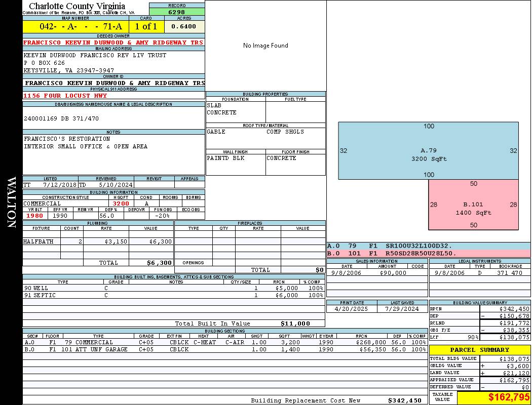The width and height of the screenshot is (532, 405).
Task: Select building section B.0 ATT UNF GARAGE row
Action: coord(225,349)
